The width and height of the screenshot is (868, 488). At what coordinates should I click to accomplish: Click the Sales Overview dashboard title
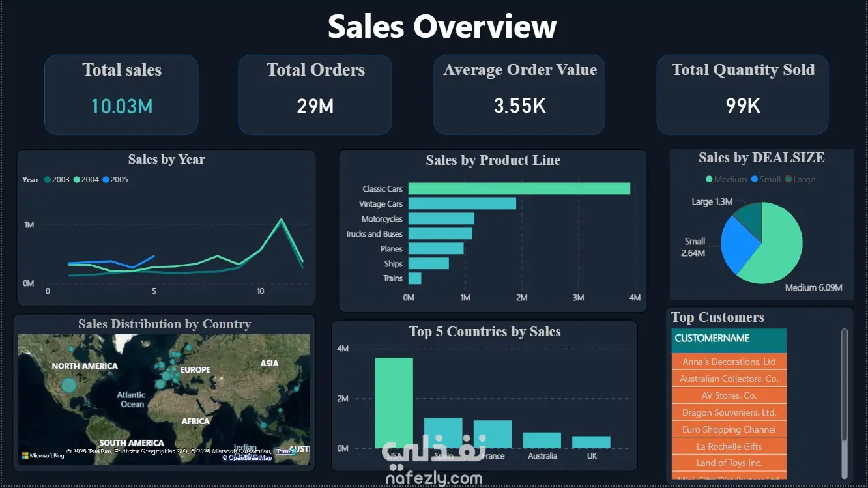click(x=442, y=27)
